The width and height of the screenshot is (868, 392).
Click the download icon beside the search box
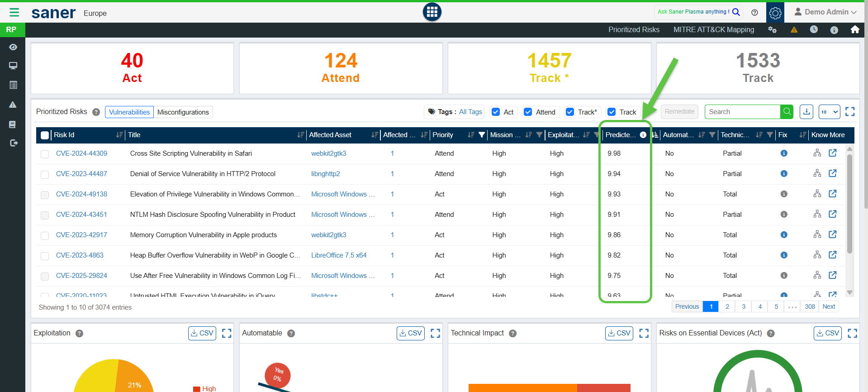coord(806,112)
